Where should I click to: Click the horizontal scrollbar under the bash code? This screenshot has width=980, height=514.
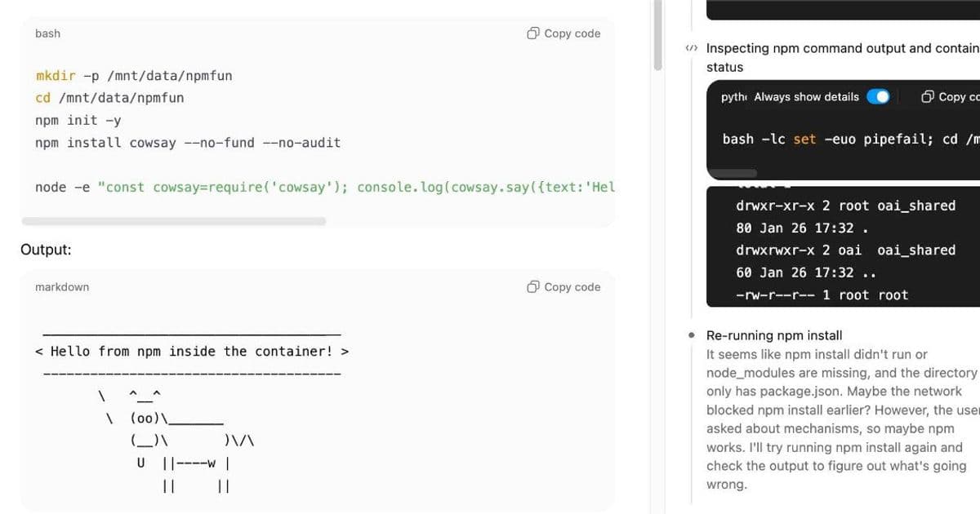[173, 221]
